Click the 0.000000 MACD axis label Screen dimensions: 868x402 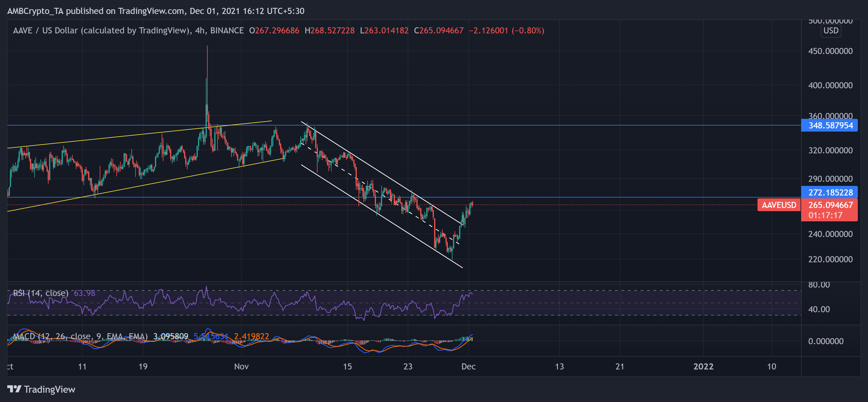[x=826, y=341]
